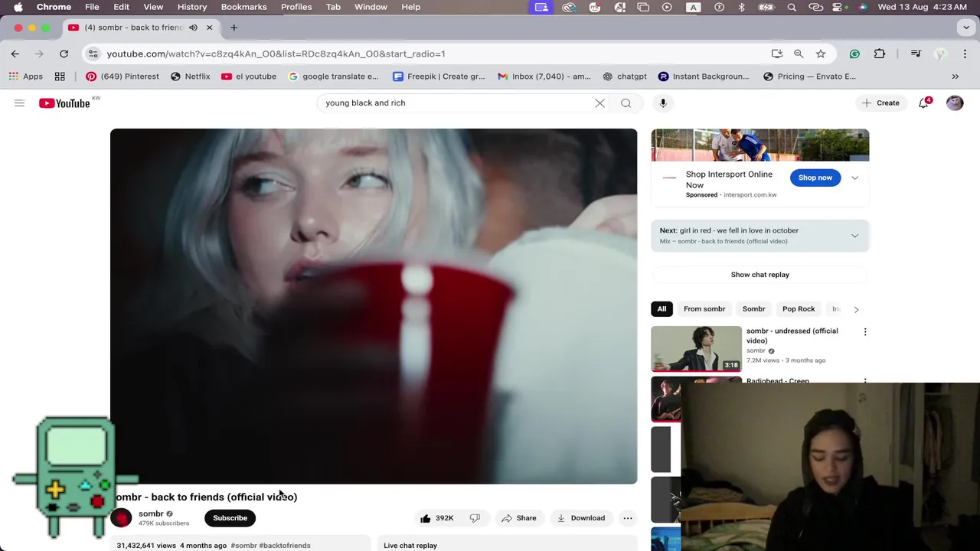980x551 pixels.
Task: Go back in Chrome
Action: tap(15, 54)
